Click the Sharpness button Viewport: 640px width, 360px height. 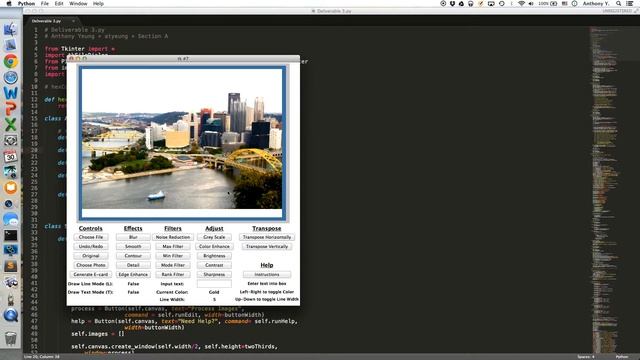(x=214, y=275)
